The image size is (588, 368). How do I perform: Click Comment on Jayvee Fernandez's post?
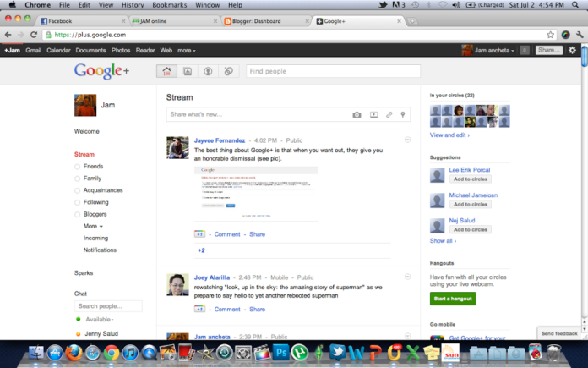click(227, 234)
